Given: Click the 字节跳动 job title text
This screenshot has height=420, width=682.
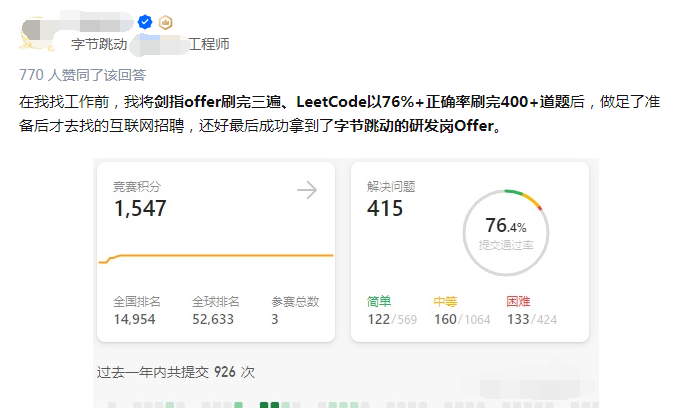Looking at the screenshot, I should click(x=99, y=44).
